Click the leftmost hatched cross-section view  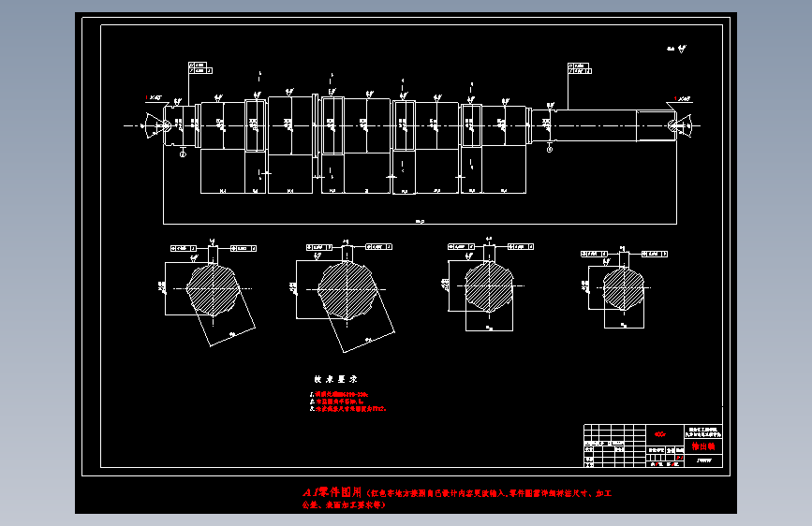(213, 289)
